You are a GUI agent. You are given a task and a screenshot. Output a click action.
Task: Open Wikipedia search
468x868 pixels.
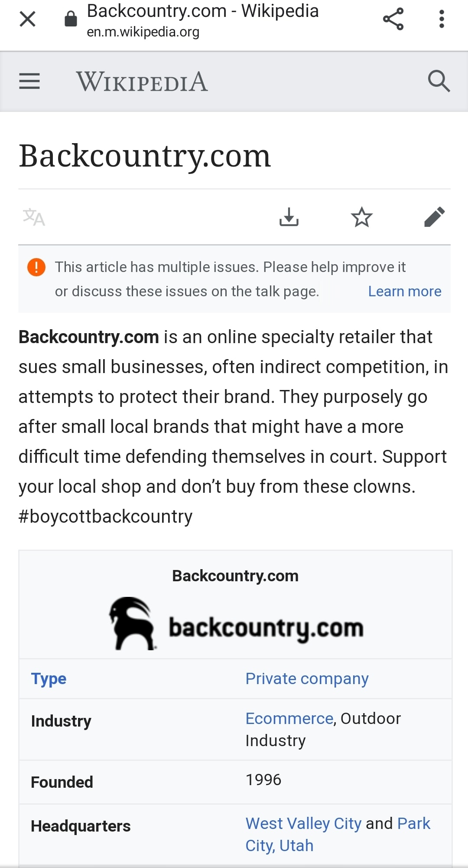click(x=439, y=81)
